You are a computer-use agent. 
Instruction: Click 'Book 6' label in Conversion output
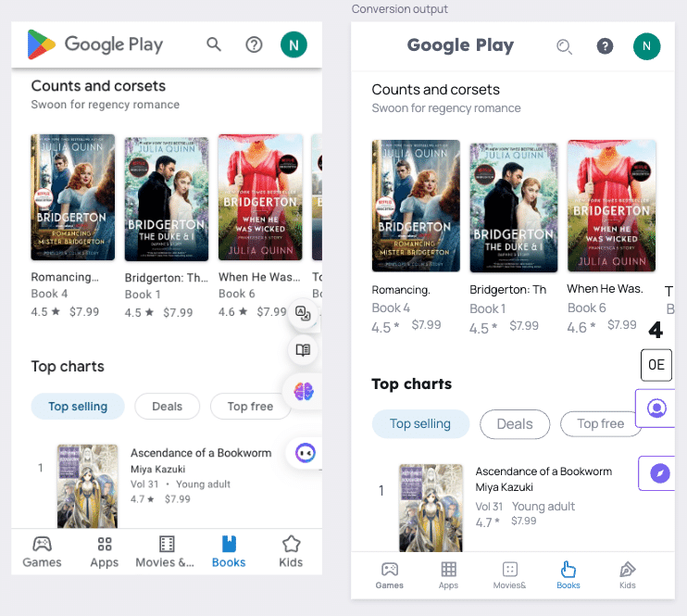587,308
